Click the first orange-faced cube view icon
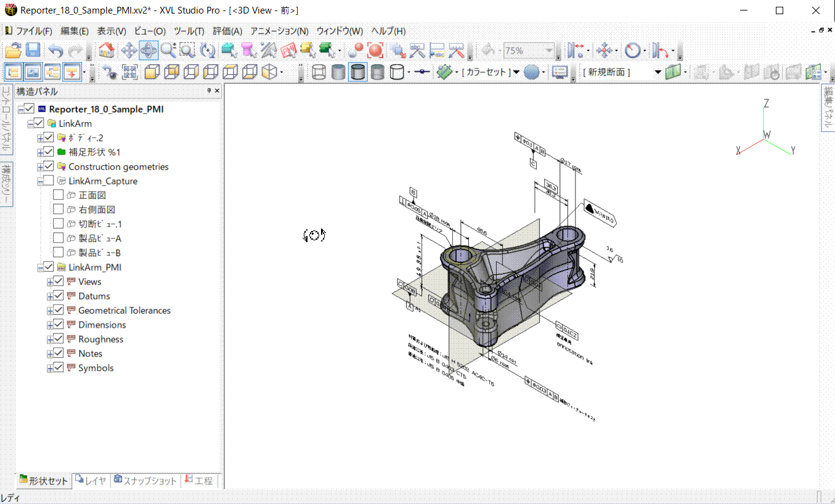The image size is (835, 504). (151, 72)
